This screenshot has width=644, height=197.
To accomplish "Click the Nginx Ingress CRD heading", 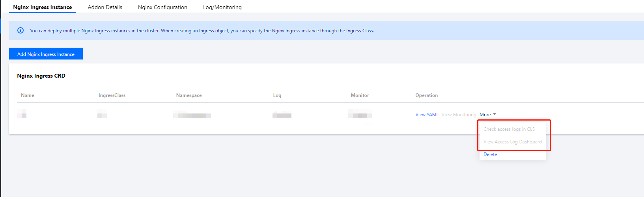I will pos(41,76).
